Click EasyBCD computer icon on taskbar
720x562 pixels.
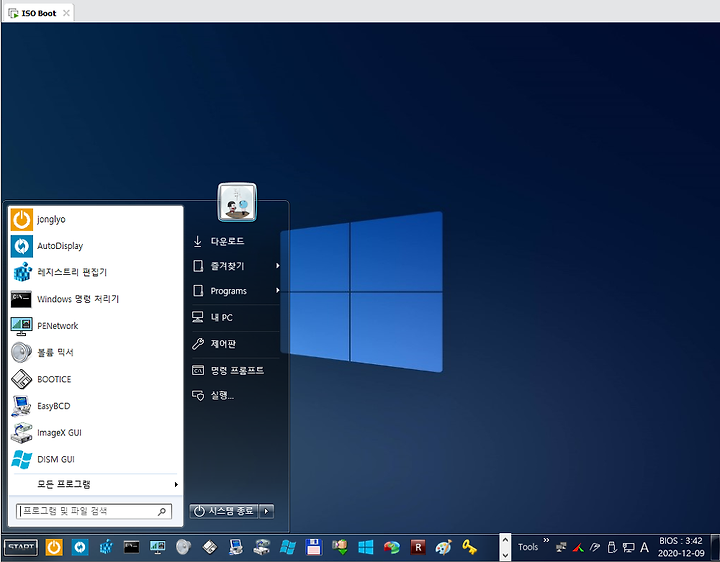coord(236,547)
